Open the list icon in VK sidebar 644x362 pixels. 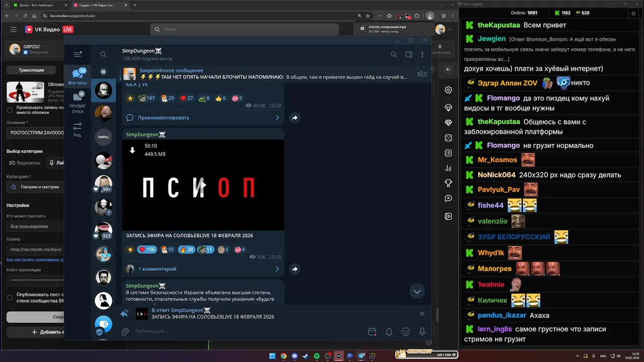pyautogui.click(x=448, y=153)
